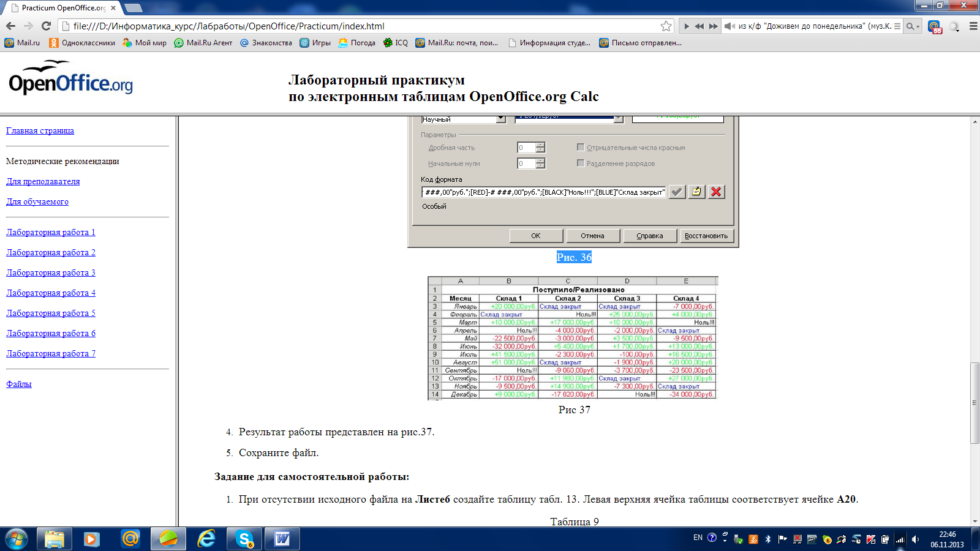Click the Восстановить button
Viewport: 980px width, 551px height.
(706, 236)
